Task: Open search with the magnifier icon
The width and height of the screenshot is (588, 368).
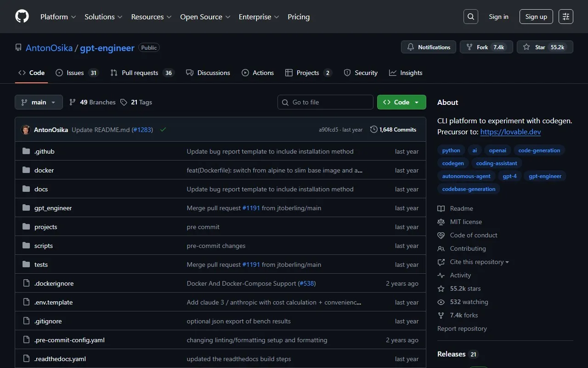Action: 470,17
